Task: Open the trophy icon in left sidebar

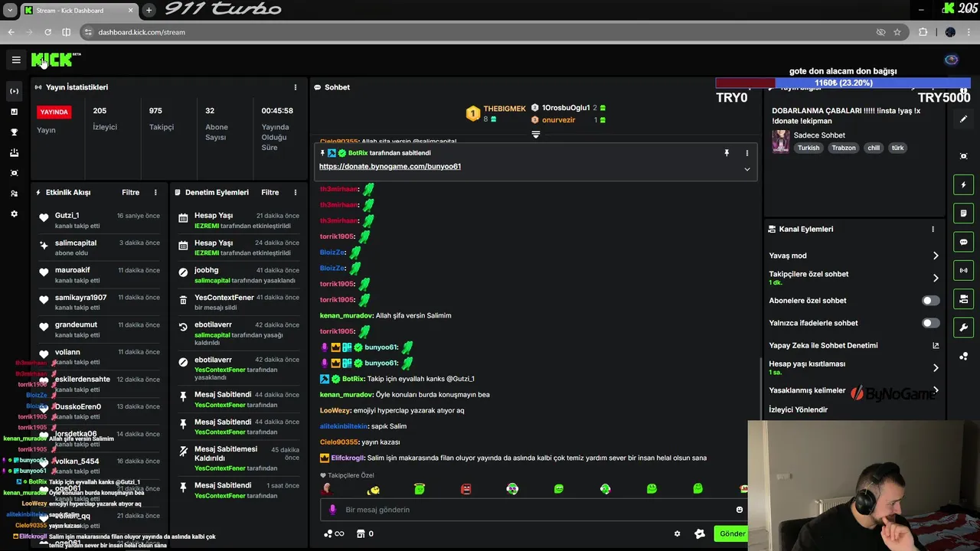Action: pos(14,132)
